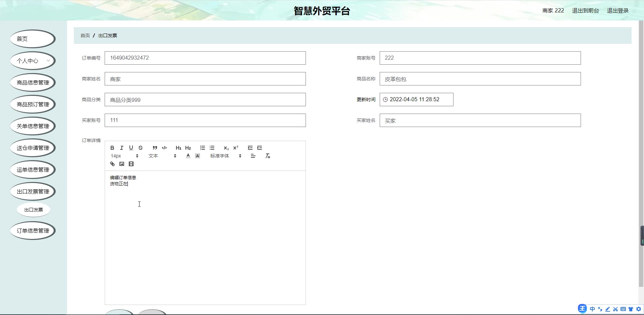Screen dimensions: 644x315
Task: Click 退出到前台 in the header
Action: [585, 11]
